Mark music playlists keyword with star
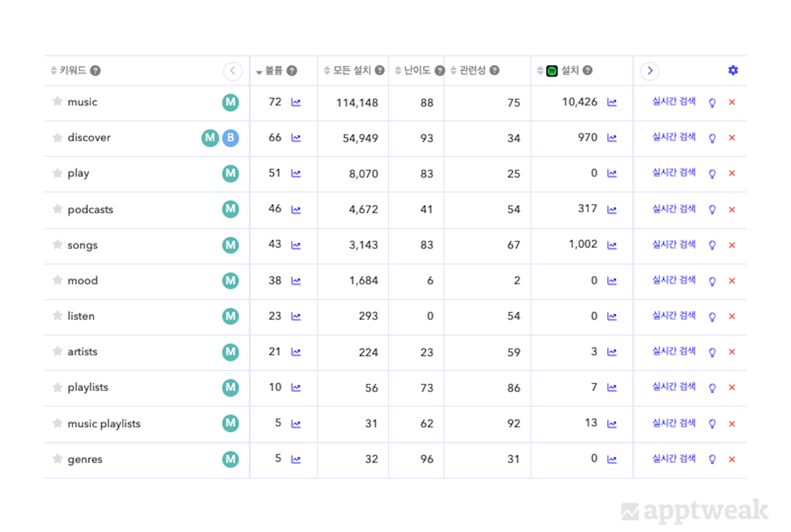Image resolution: width=791 pixels, height=532 pixels. pos(58,423)
